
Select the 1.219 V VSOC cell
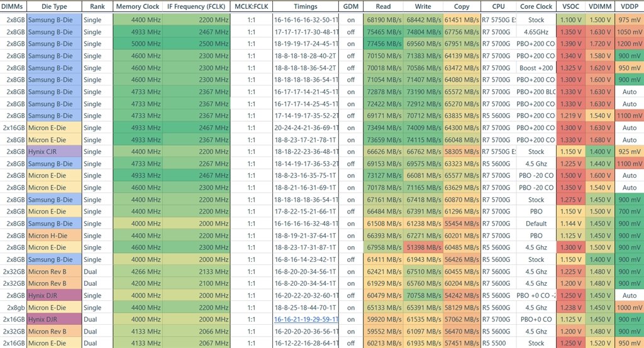571,116
